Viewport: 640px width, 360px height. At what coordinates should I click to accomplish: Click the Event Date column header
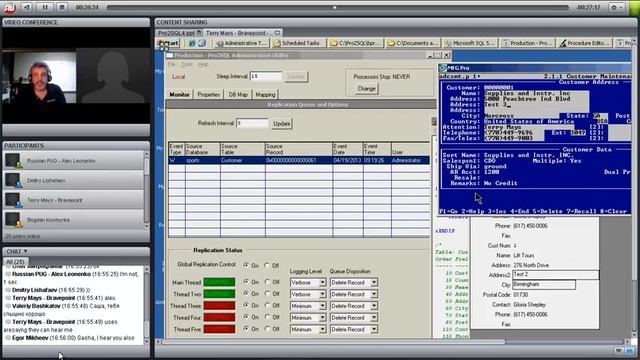tap(348, 149)
